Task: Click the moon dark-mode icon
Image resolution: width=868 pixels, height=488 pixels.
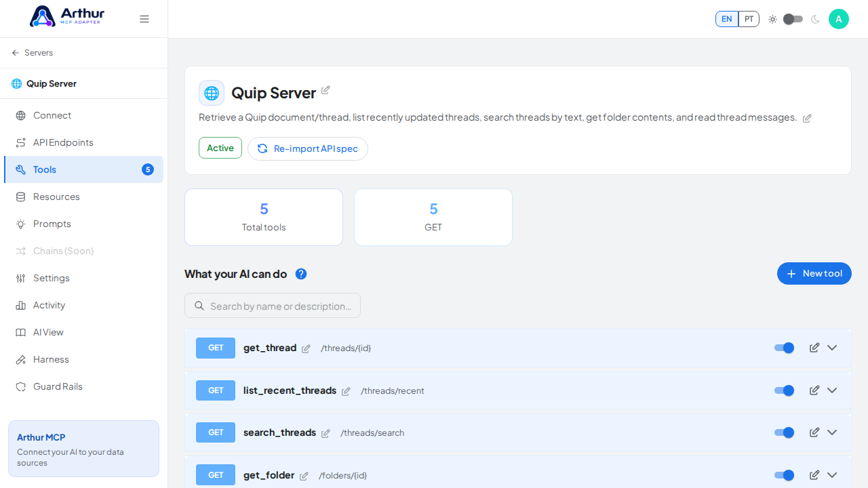Action: coord(815,19)
